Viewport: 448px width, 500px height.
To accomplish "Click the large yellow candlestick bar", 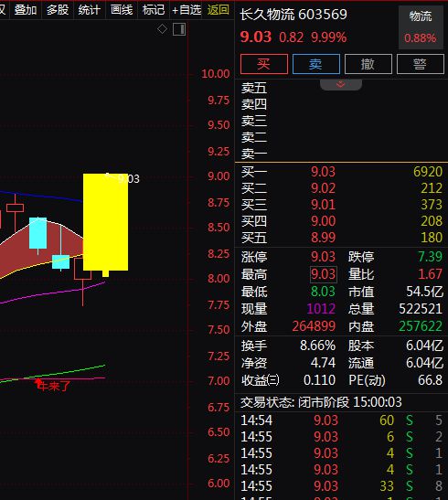I will [105, 222].
